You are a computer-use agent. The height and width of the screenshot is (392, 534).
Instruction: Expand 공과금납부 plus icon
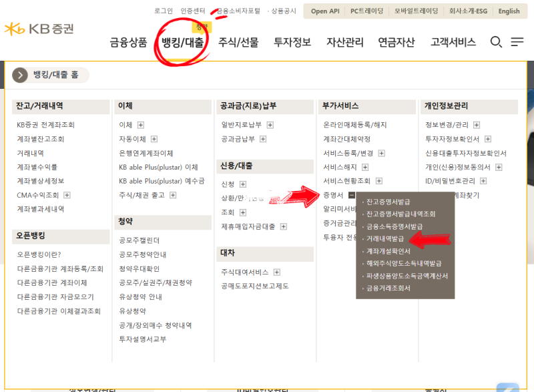(263, 139)
